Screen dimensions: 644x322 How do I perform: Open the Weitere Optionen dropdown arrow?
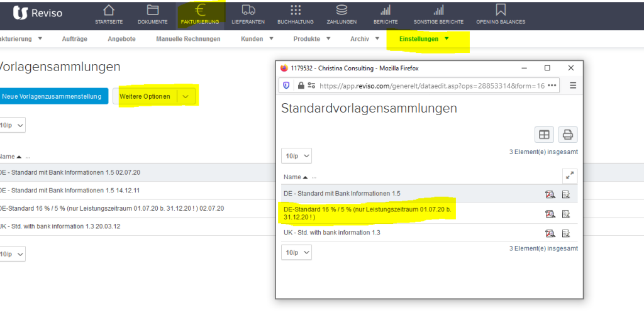(186, 96)
